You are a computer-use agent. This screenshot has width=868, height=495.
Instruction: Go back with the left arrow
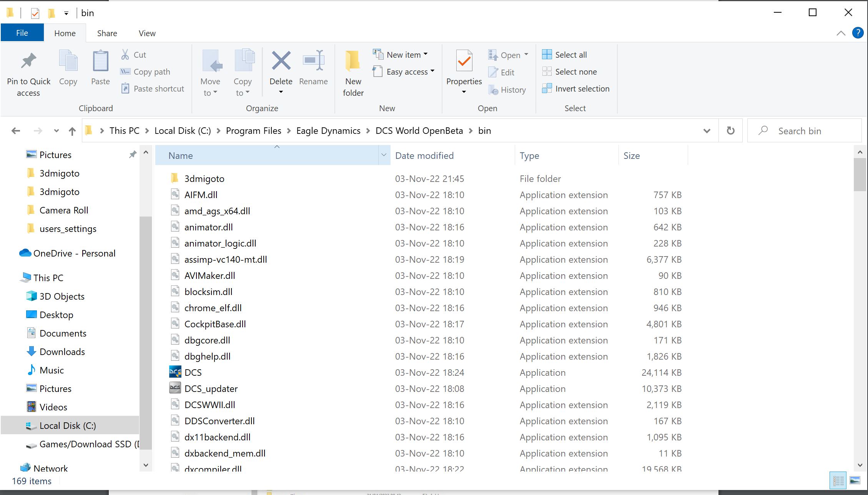click(16, 131)
